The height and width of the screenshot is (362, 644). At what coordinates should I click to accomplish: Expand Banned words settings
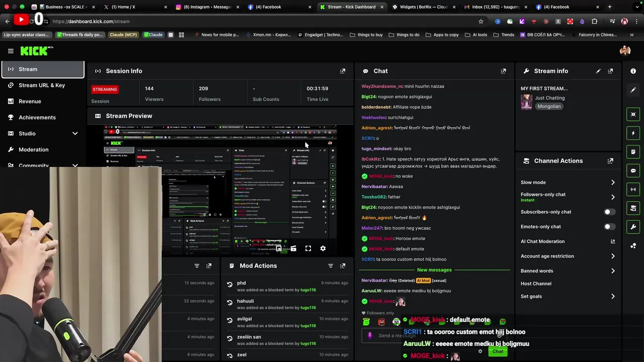click(x=612, y=271)
